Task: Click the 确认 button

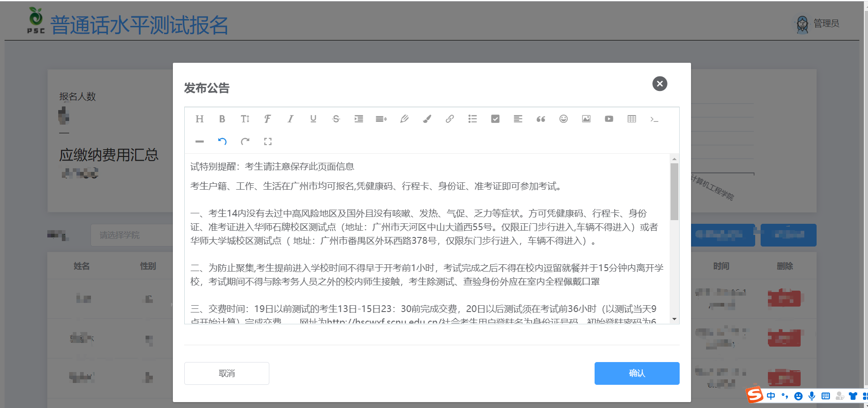Action: pyautogui.click(x=637, y=373)
